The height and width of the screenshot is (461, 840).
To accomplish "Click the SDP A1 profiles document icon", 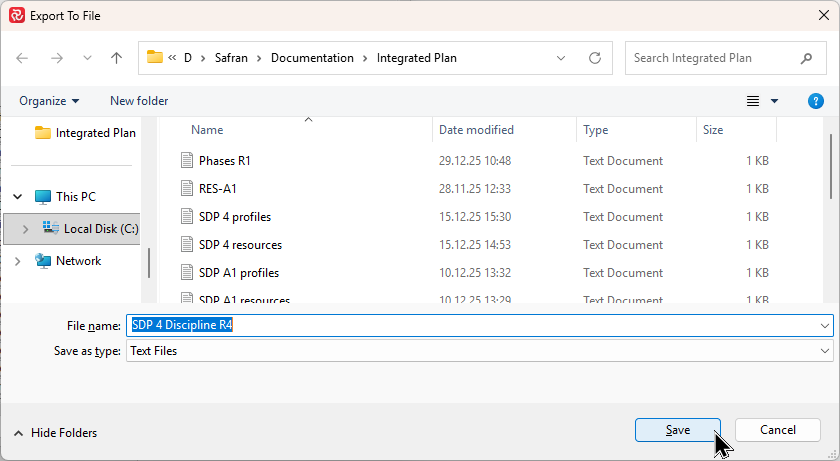I will tap(187, 272).
